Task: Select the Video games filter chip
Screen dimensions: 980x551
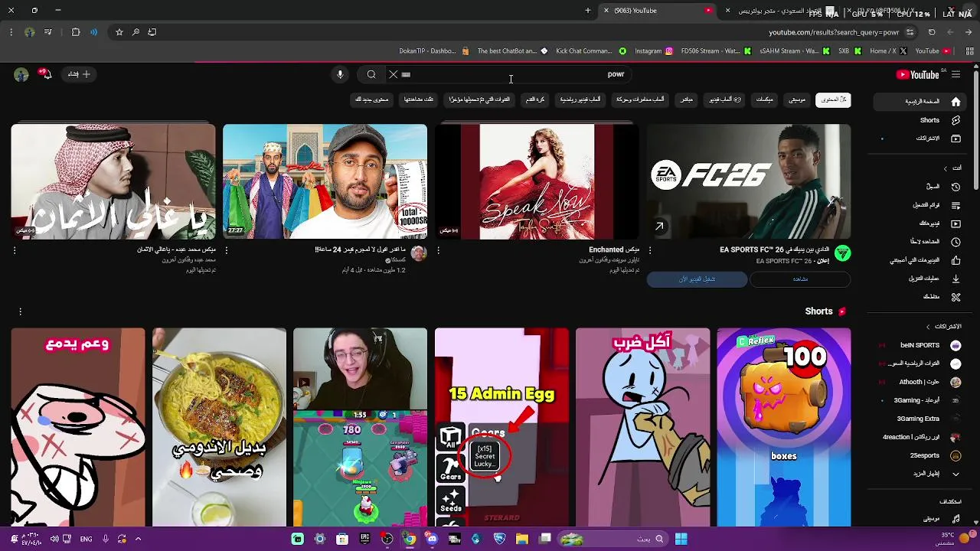Action: 725,99
